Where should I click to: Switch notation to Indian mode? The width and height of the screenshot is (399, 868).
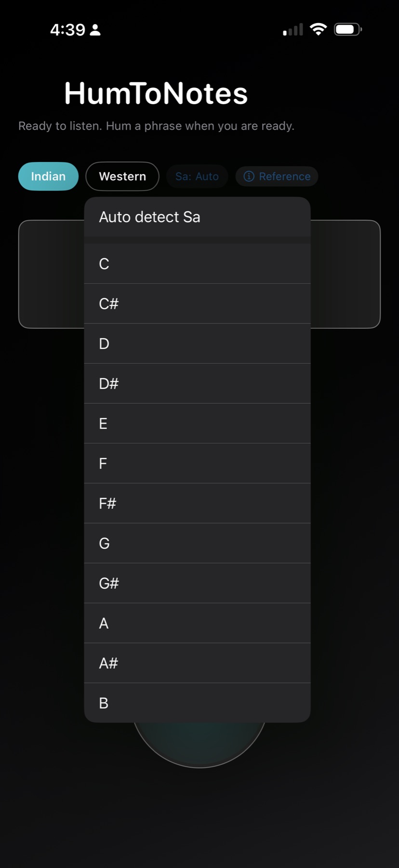(48, 176)
